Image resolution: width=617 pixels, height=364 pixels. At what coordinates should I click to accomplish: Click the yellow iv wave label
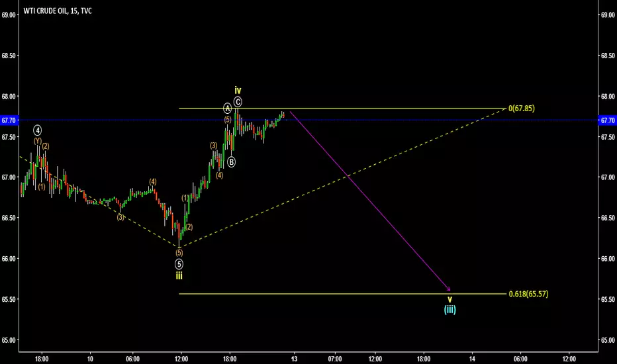(238, 90)
